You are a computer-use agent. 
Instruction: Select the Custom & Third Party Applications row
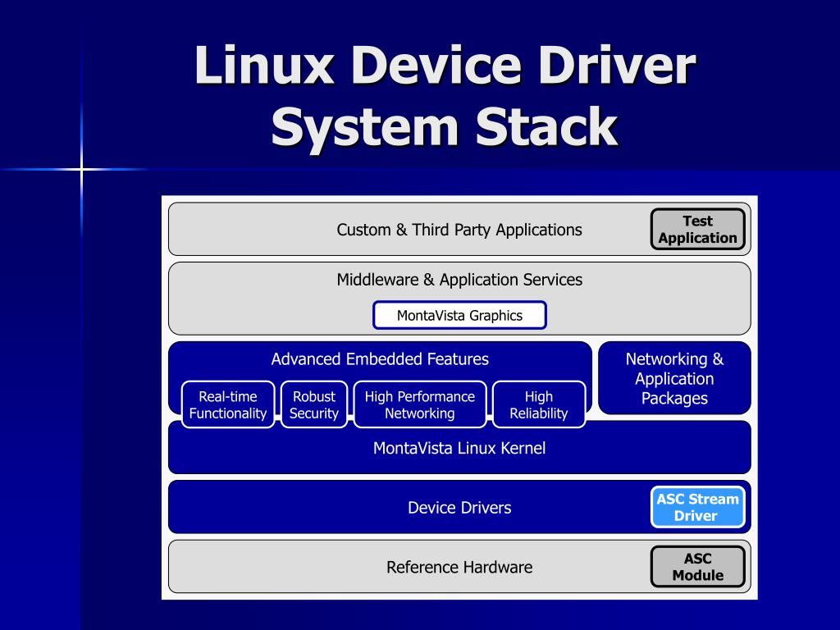pyautogui.click(x=459, y=230)
